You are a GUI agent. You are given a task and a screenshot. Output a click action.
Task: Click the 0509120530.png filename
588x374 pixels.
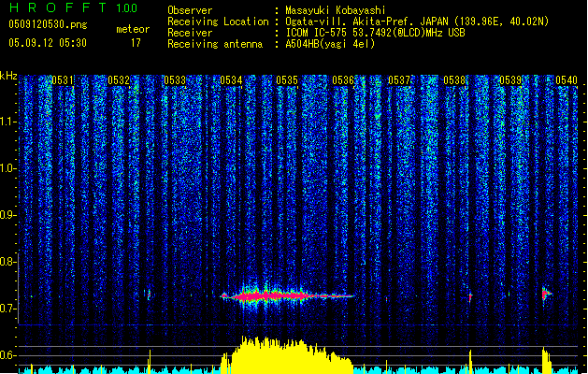(48, 24)
